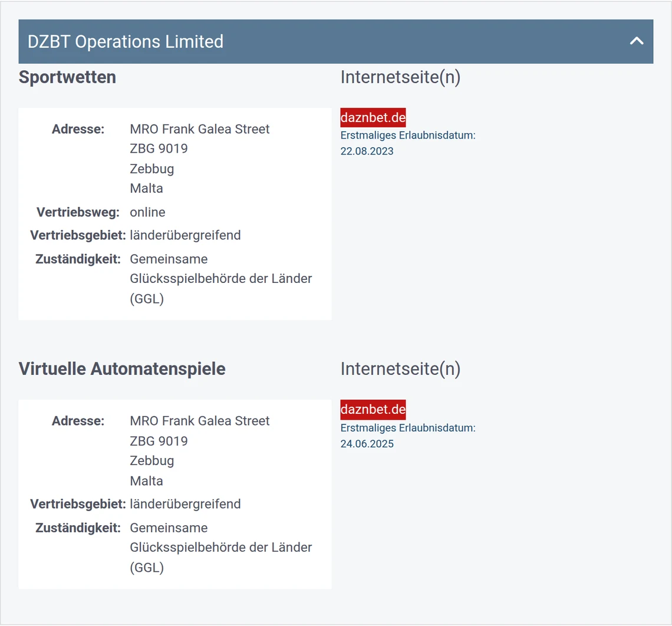Click Zuständigkeit label in Virtuelle Automatenspiele card
Image resolution: width=672 pixels, height=626 pixels.
(x=78, y=528)
